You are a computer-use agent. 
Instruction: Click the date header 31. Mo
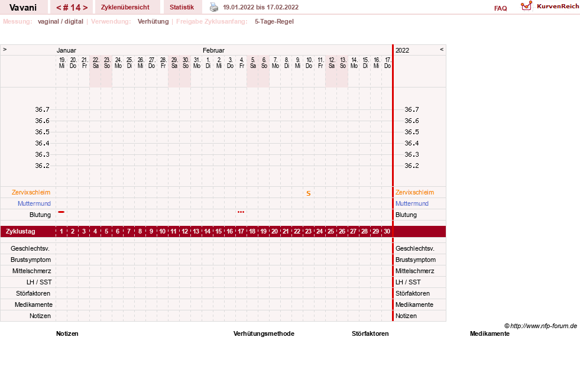pyautogui.click(x=197, y=63)
